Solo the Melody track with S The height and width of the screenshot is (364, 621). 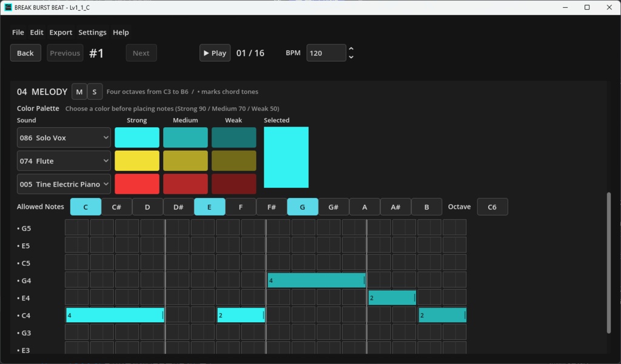pyautogui.click(x=94, y=92)
